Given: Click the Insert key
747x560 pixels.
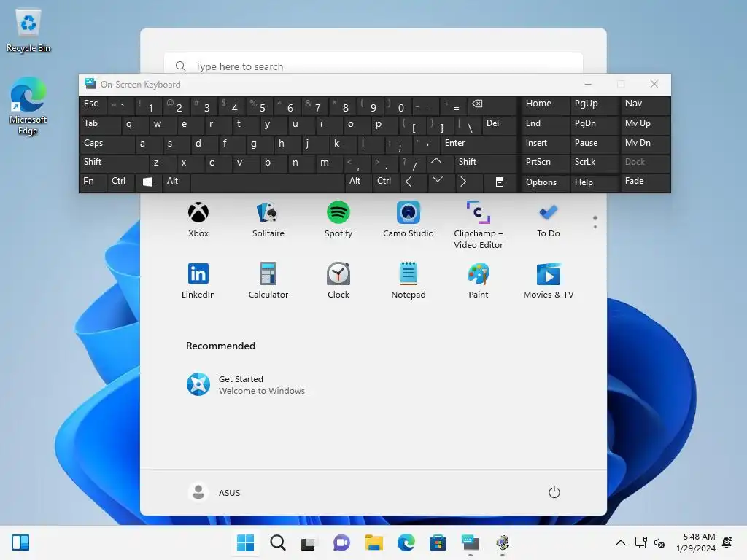Looking at the screenshot, I should tap(546, 144).
